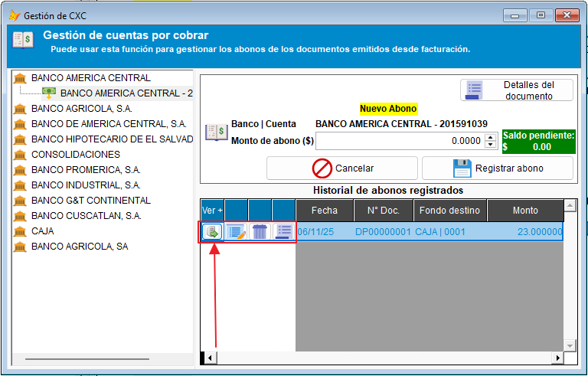Click the BANCO G&T CONTINENTAL bank icon
The height and width of the screenshot is (376, 588).
point(20,201)
